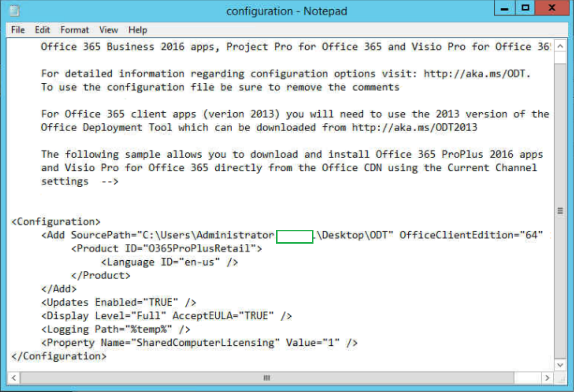Viewport: 574px width, 392px height.
Task: Minimize the configuration Notepad window
Action: point(504,8)
